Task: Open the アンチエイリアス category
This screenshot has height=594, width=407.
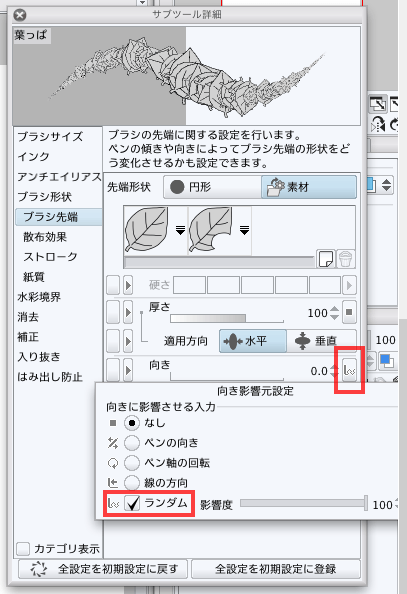Action: point(59,177)
